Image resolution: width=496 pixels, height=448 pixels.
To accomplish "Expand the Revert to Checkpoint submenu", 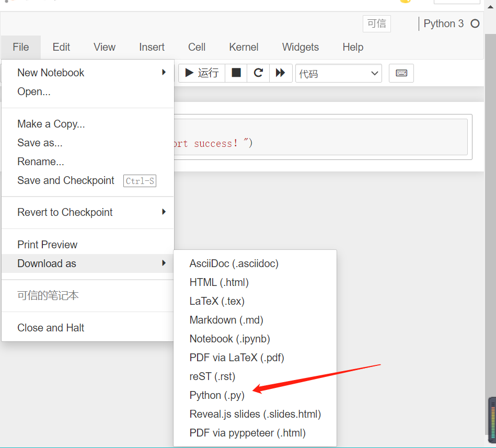I will pyautogui.click(x=65, y=212).
